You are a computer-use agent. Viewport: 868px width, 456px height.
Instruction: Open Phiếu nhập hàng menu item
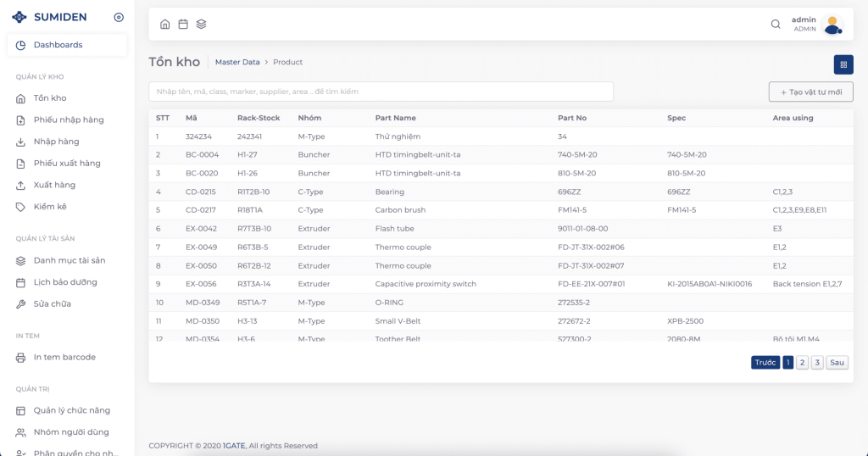[x=67, y=120]
